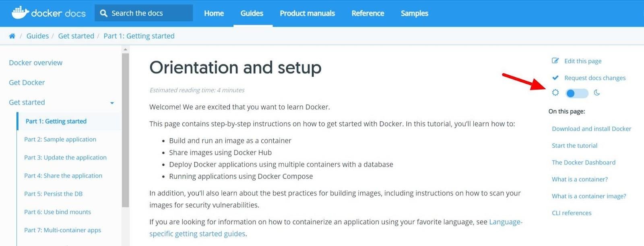This screenshot has width=644, height=246.
Task: Click the "Running applications using Docker Compose" bullet
Action: coord(241,176)
